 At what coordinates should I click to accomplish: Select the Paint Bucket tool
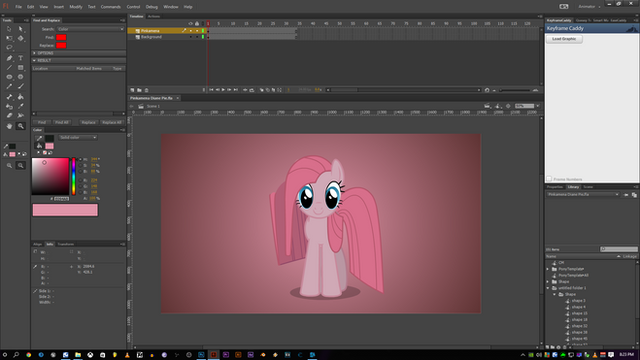(x=20, y=97)
